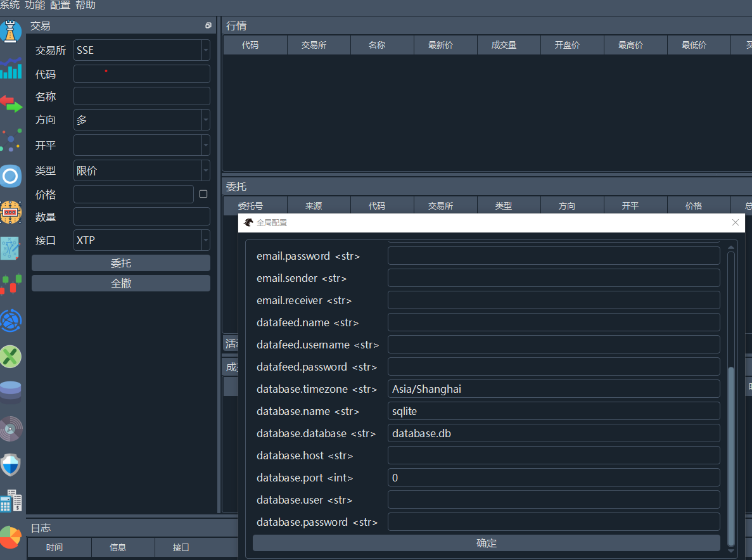Image resolution: width=752 pixels, height=560 pixels.
Task: Open the red-green arrows spread trading icon
Action: 11,104
